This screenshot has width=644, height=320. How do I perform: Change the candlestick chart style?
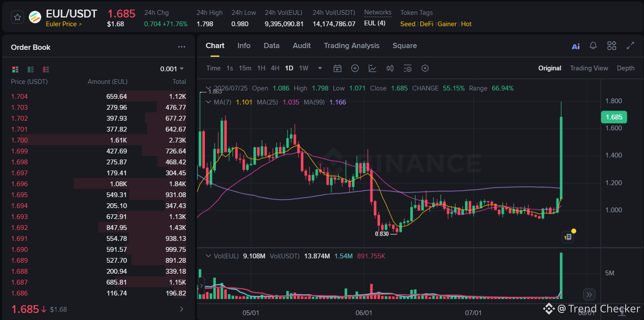(390, 68)
